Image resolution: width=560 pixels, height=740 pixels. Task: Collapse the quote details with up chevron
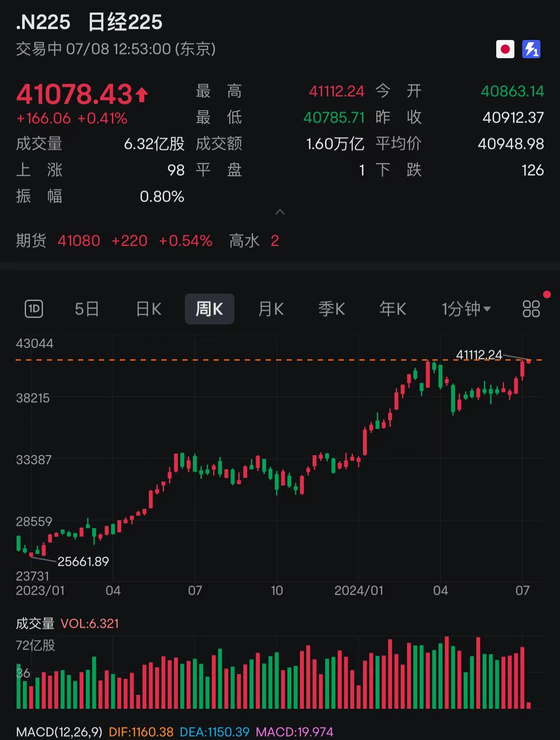[x=280, y=212]
